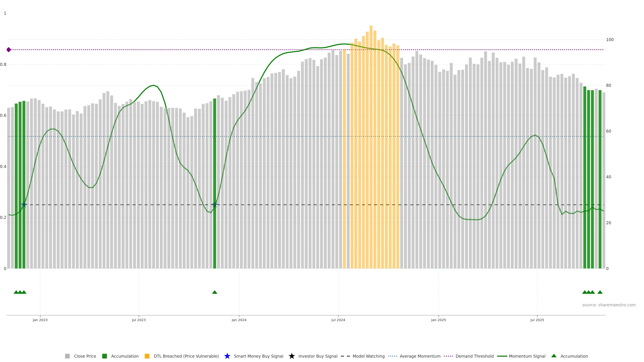Click the lone green accumulation triangle below the chart

click(214, 292)
